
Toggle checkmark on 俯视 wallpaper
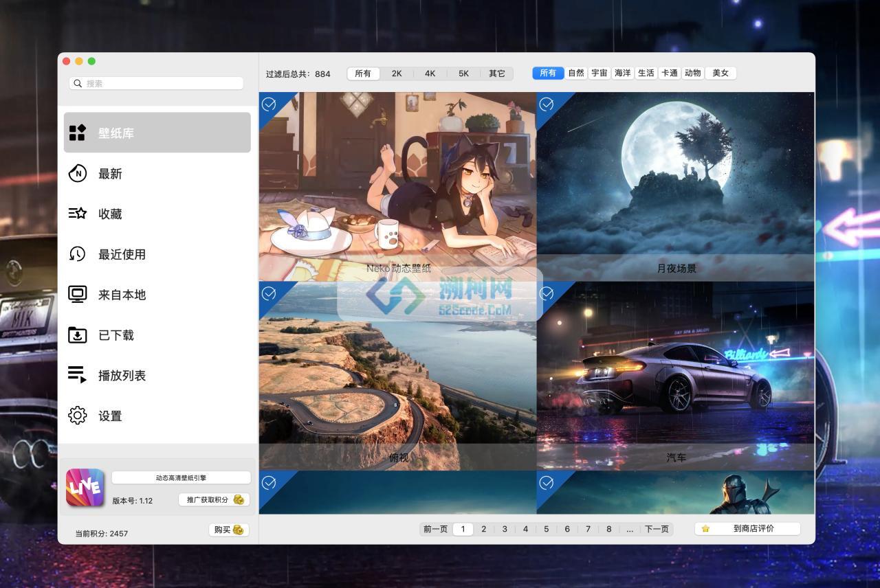coord(269,293)
